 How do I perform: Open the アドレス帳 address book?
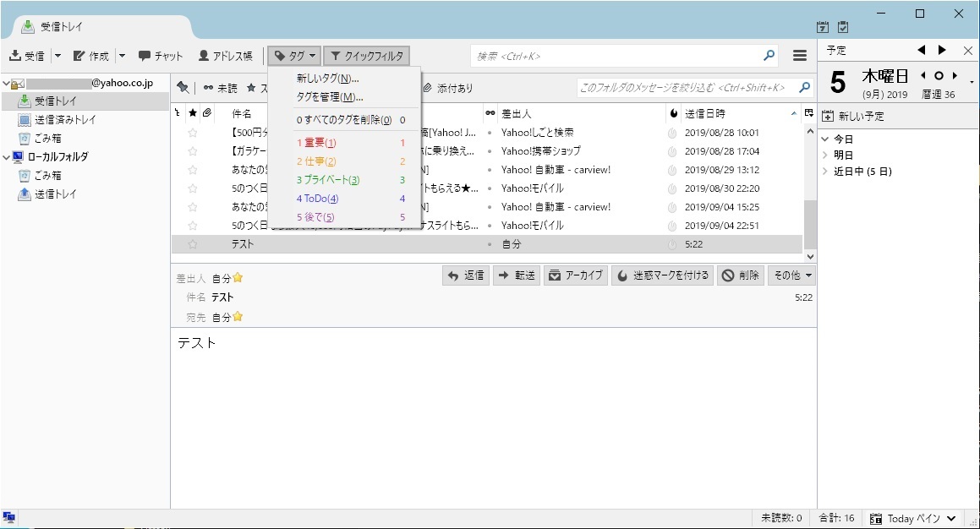tap(225, 57)
